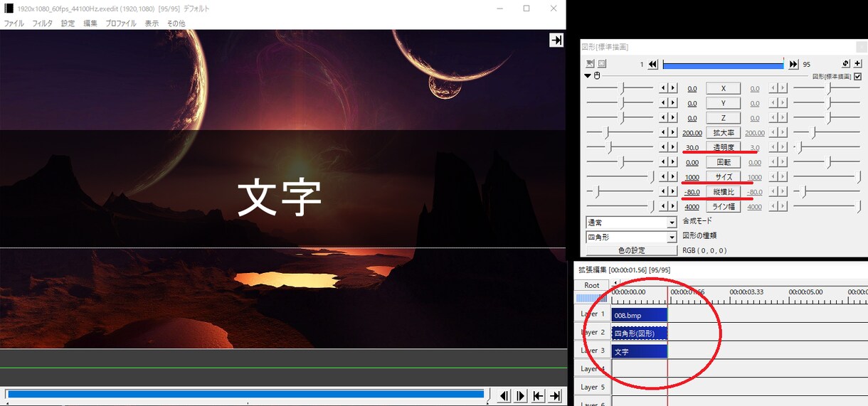Click the サイズ value 1000 field
868x406 pixels.
692,178
